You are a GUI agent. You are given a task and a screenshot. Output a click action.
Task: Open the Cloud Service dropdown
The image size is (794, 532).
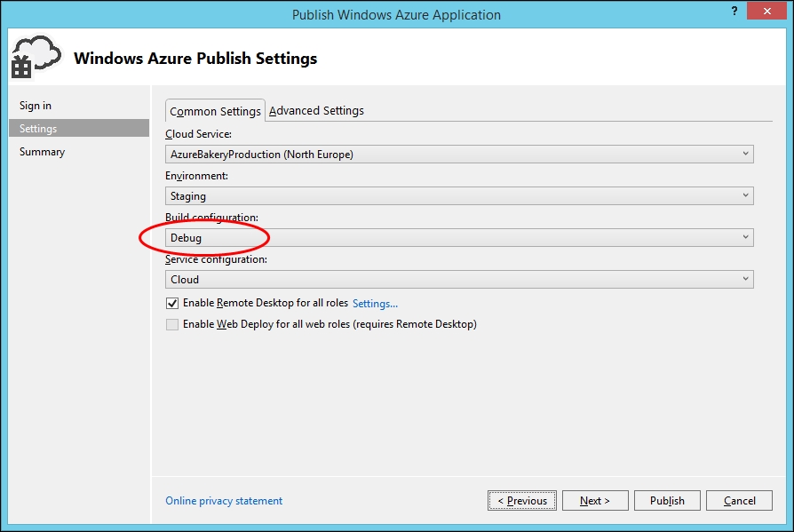point(459,154)
